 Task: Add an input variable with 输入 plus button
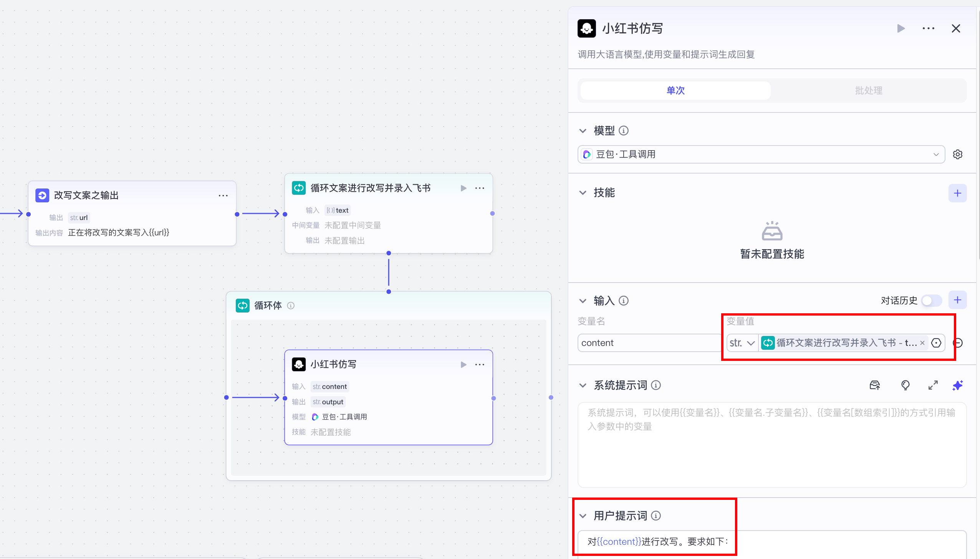[x=957, y=300]
